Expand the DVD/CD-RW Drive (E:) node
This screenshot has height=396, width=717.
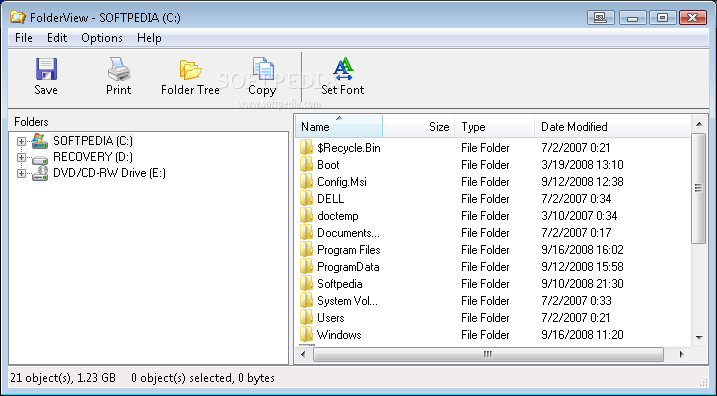point(21,173)
